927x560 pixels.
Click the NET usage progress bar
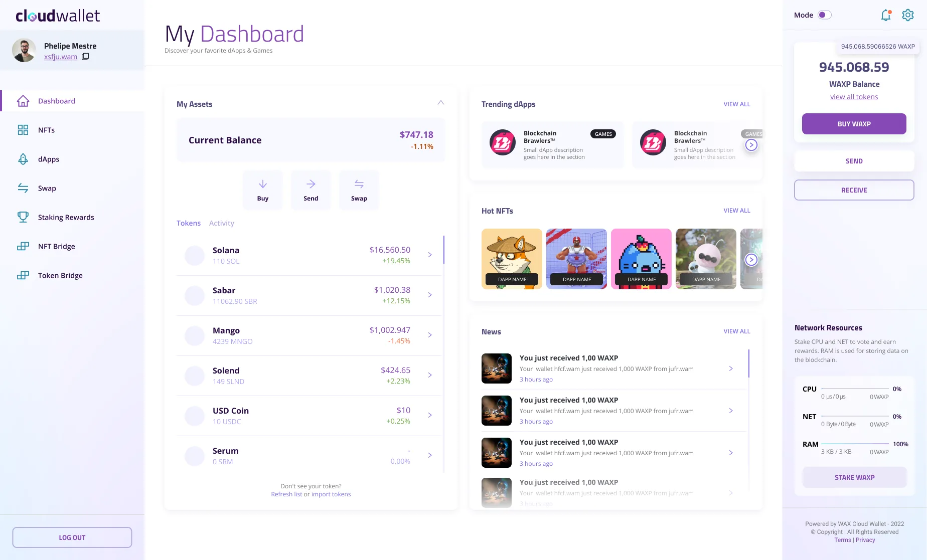pyautogui.click(x=855, y=416)
